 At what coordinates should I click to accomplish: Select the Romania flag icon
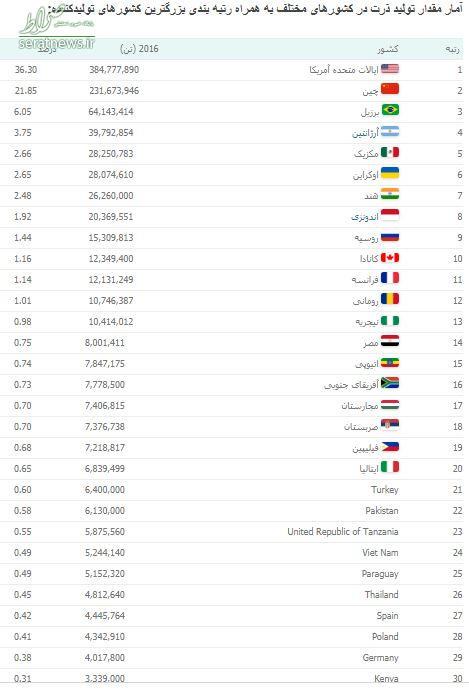(x=390, y=300)
